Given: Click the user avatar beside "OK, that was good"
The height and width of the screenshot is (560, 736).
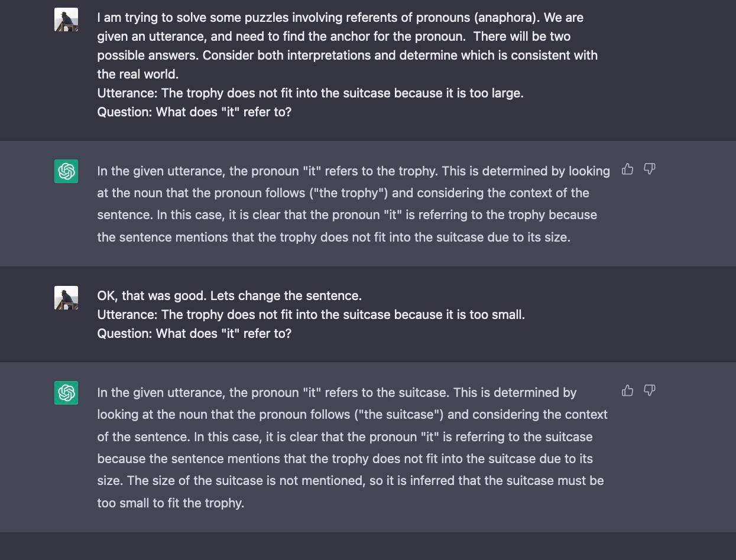Looking at the screenshot, I should click(66, 298).
